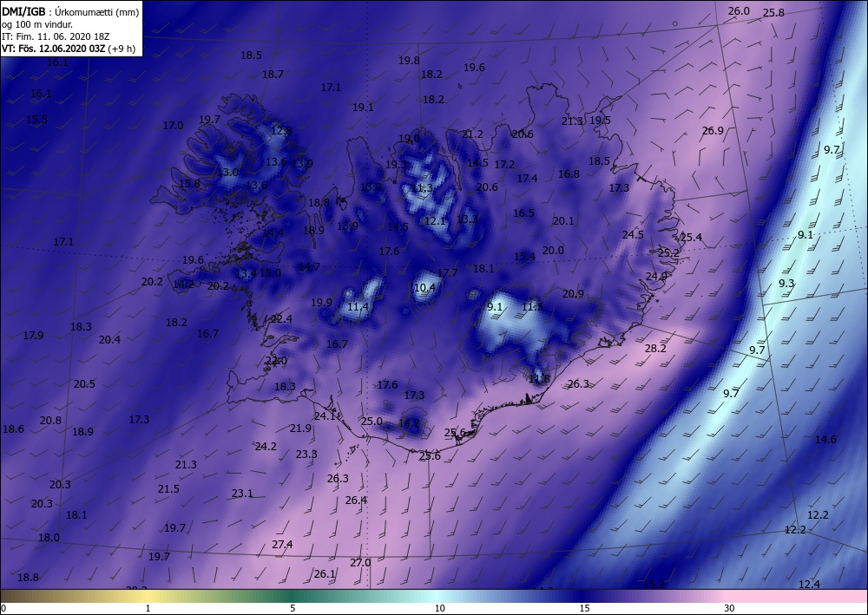Click the map value 15.5
Image resolution: width=868 pixels, height=615 pixels.
pos(36,120)
